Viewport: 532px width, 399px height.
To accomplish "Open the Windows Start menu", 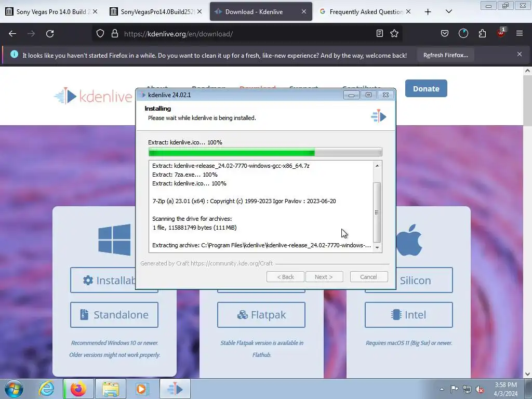I will point(14,389).
